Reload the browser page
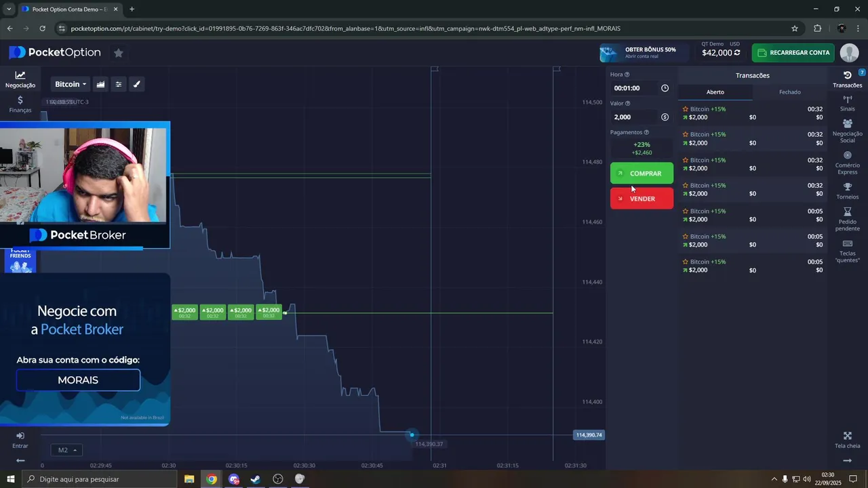 42,28
